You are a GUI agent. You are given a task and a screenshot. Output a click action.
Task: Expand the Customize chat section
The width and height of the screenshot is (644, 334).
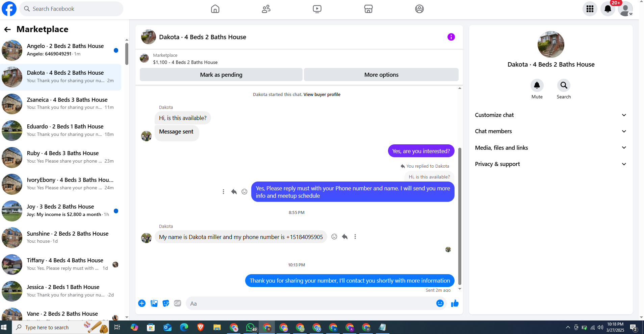pos(550,115)
